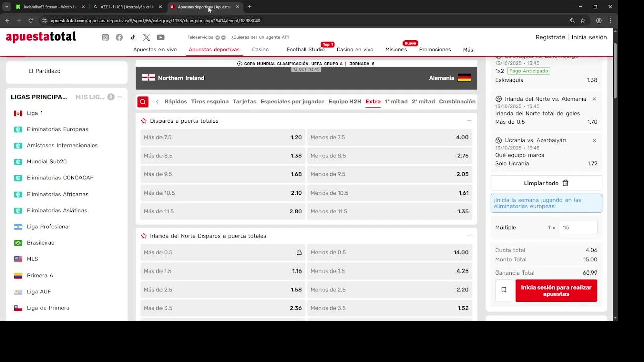Click the USA flag icon for MLS
The image size is (644, 362).
pos(18,259)
